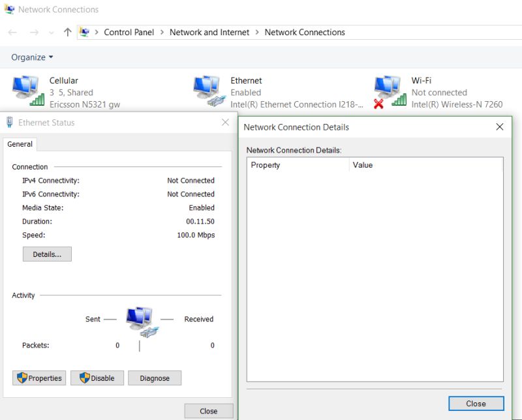Screen dimensions: 522x420
Task: Open the Wi-Fi adapter icon
Action: click(x=386, y=85)
